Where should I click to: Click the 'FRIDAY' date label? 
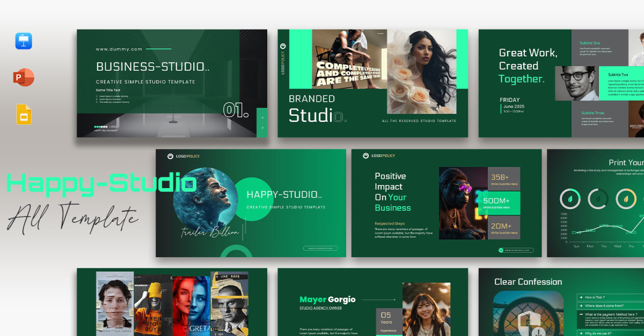click(x=509, y=100)
